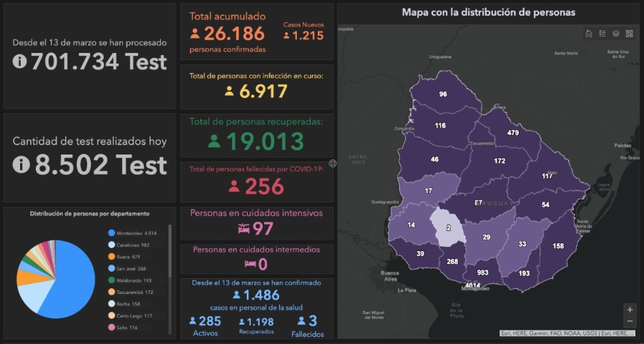
Task: Click info icon beside 8.502 Test
Action: tap(21, 164)
